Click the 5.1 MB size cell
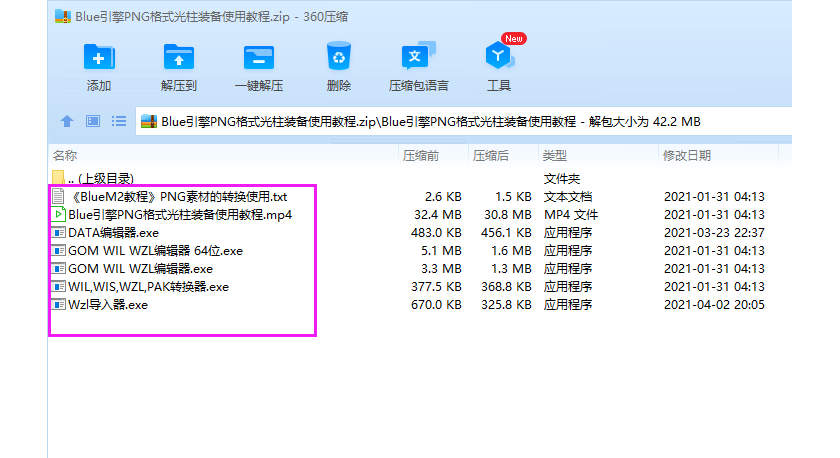 (x=442, y=251)
